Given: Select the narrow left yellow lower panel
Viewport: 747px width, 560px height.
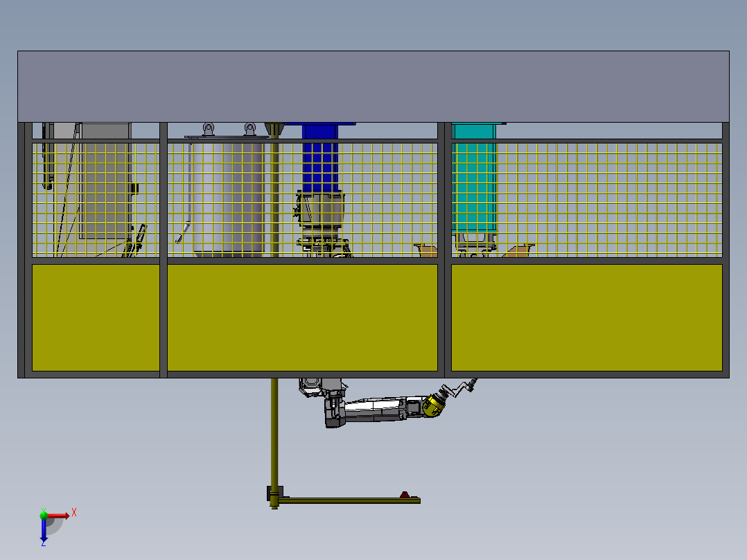Looking at the screenshot, I should [x=96, y=317].
